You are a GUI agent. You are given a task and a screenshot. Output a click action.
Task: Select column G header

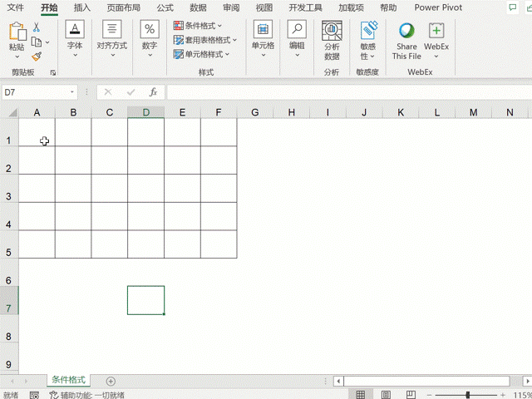pyautogui.click(x=255, y=112)
